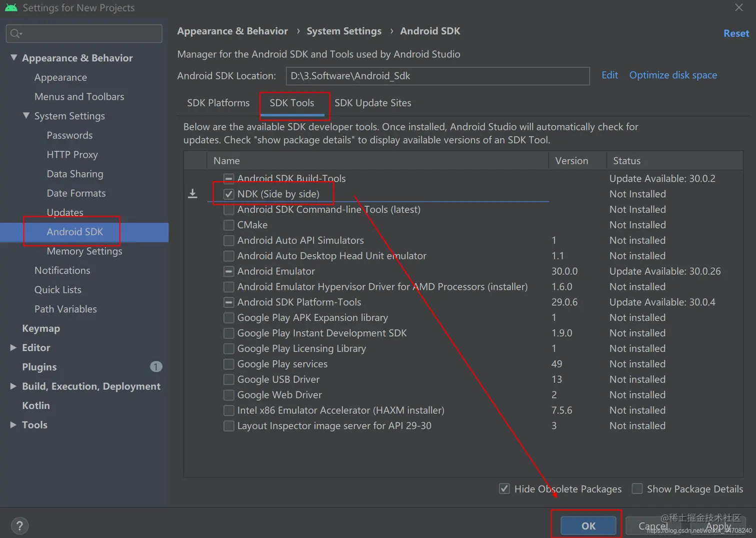Click the Name column header
Screen dimensions: 756x538
coord(377,161)
